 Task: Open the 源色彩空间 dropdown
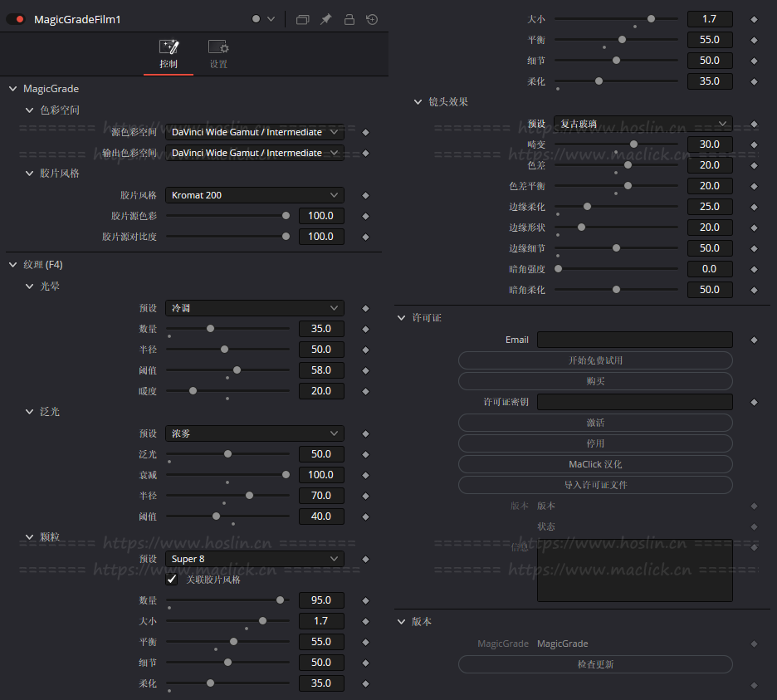[255, 132]
